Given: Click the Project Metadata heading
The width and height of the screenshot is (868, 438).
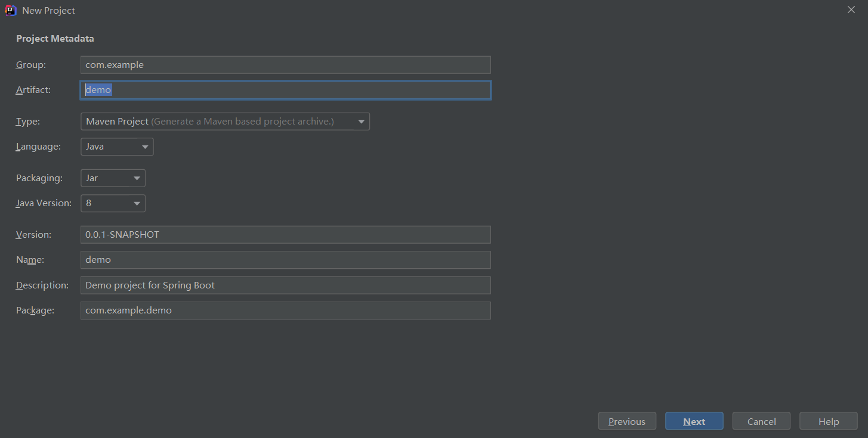Looking at the screenshot, I should tap(55, 39).
